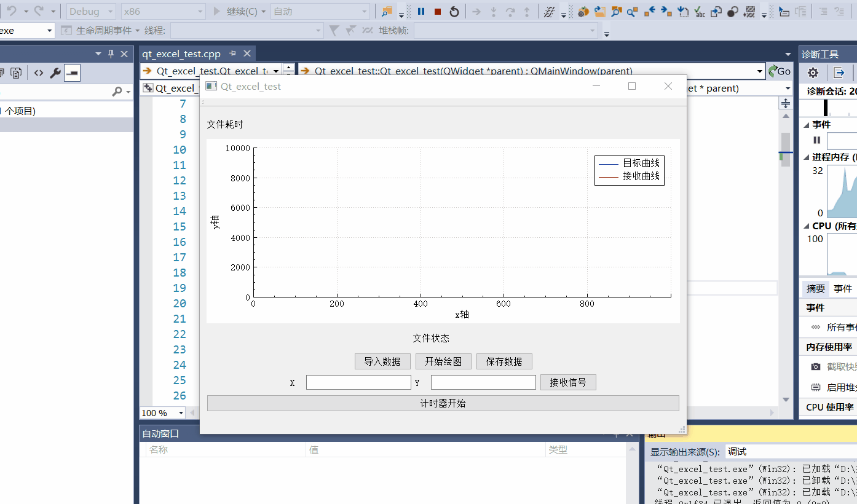Click the editor scrollbar down arrow
The width and height of the screenshot is (857, 504).
coord(786,400)
